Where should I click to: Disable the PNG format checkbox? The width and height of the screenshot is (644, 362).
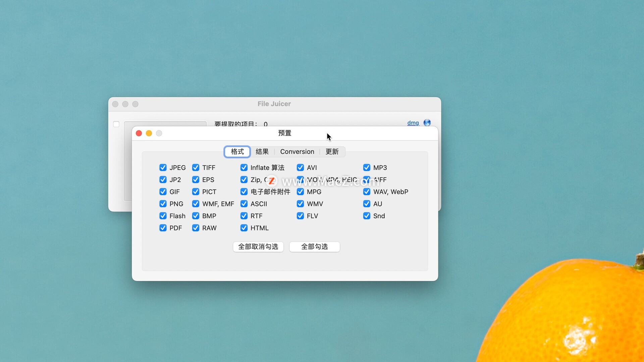163,204
